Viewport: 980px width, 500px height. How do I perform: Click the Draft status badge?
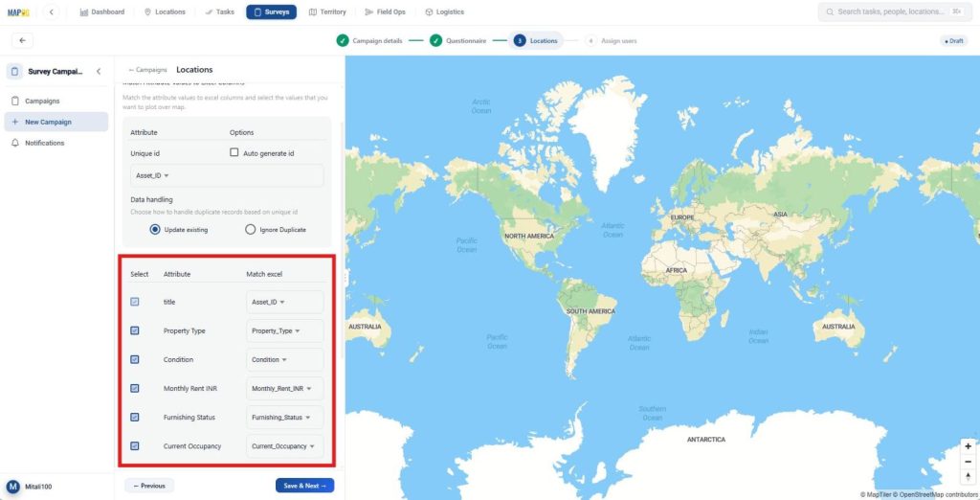click(954, 40)
